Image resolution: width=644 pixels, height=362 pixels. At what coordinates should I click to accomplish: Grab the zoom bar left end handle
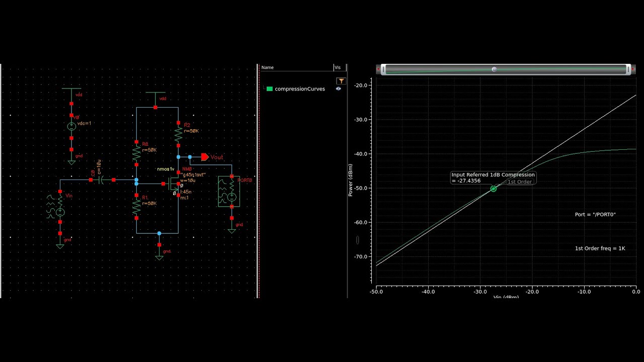pyautogui.click(x=383, y=69)
